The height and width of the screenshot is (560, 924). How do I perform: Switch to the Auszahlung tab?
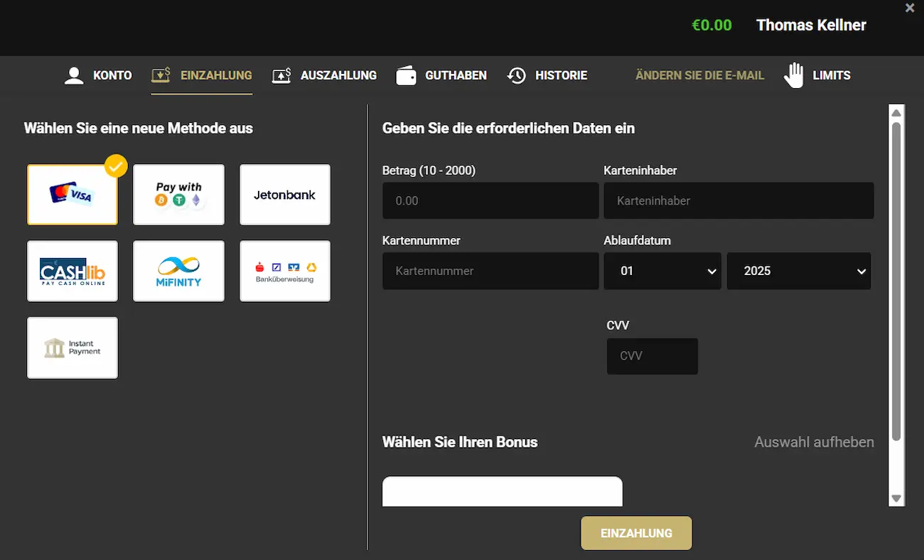tap(324, 75)
